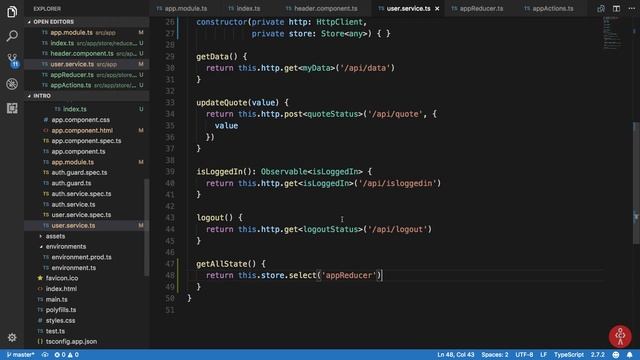
Task: Click line number 47 in the gutter
Action: point(170,264)
